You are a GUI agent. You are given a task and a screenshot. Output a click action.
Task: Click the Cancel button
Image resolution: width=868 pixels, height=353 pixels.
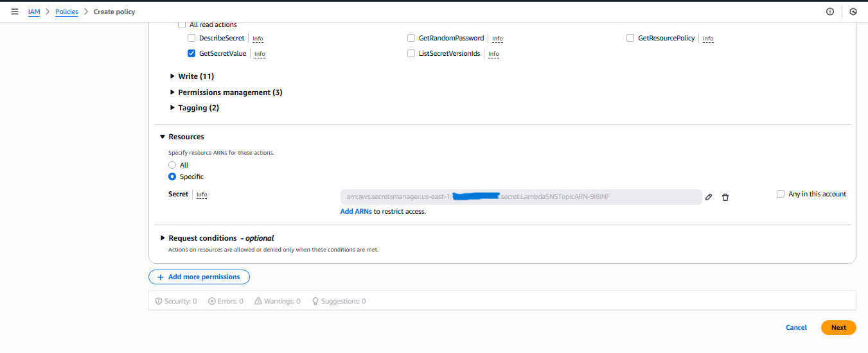click(796, 327)
